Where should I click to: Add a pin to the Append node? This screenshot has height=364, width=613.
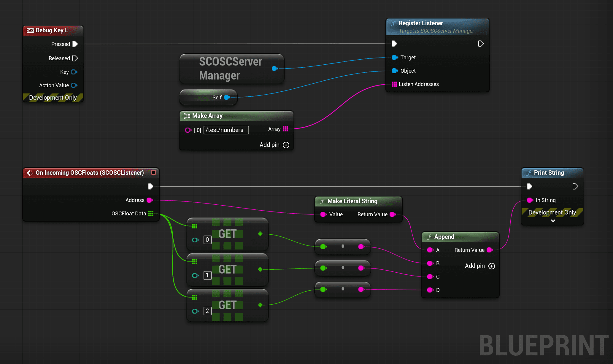click(x=491, y=266)
